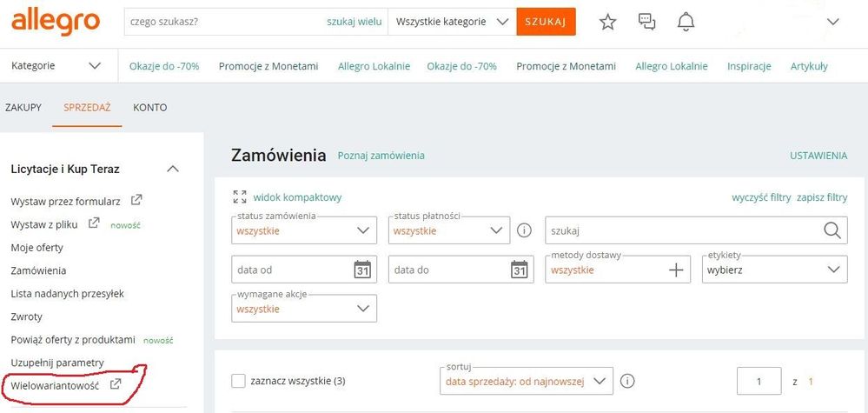Click the orange SZUKAJ button

click(x=546, y=22)
